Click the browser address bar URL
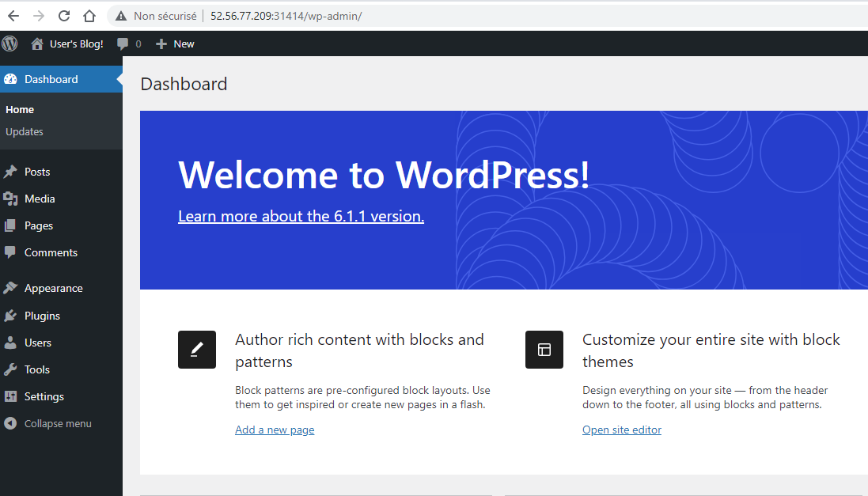 (286, 16)
